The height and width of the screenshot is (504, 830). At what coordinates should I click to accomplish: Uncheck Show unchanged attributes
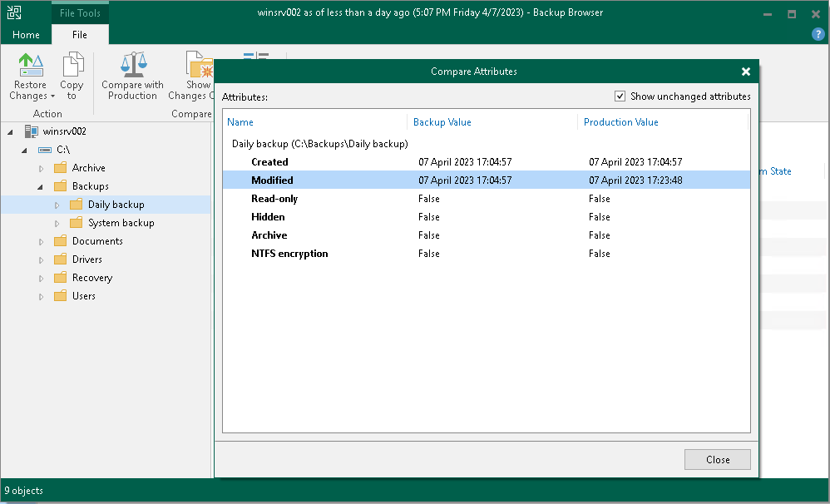[x=620, y=96]
